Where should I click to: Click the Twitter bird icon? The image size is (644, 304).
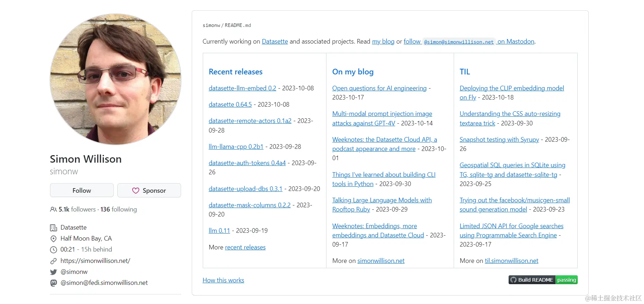54,272
